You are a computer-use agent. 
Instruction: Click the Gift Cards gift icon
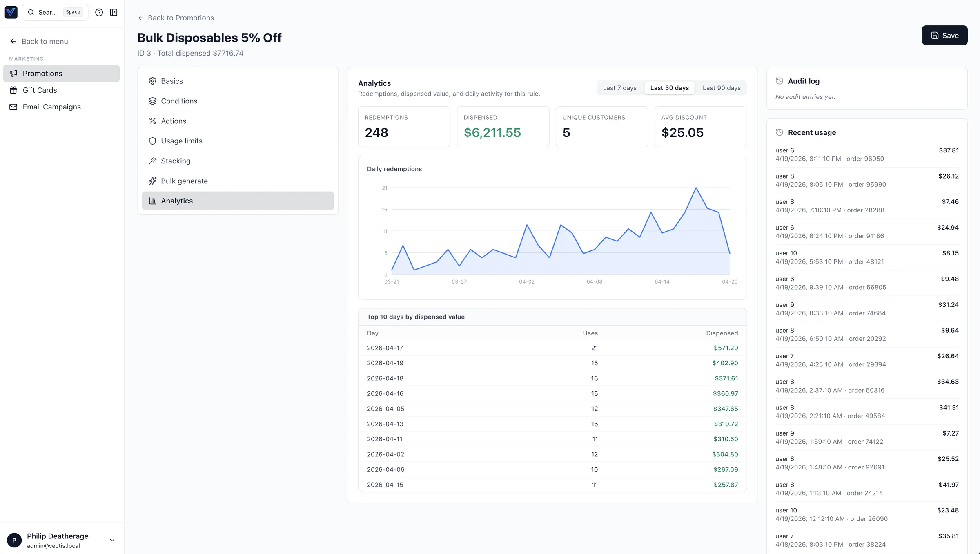coord(13,90)
